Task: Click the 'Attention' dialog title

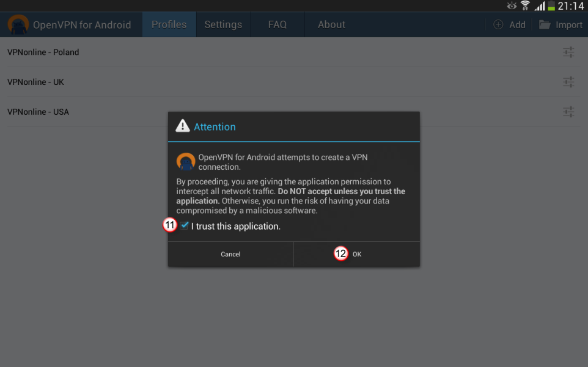Action: [x=215, y=126]
